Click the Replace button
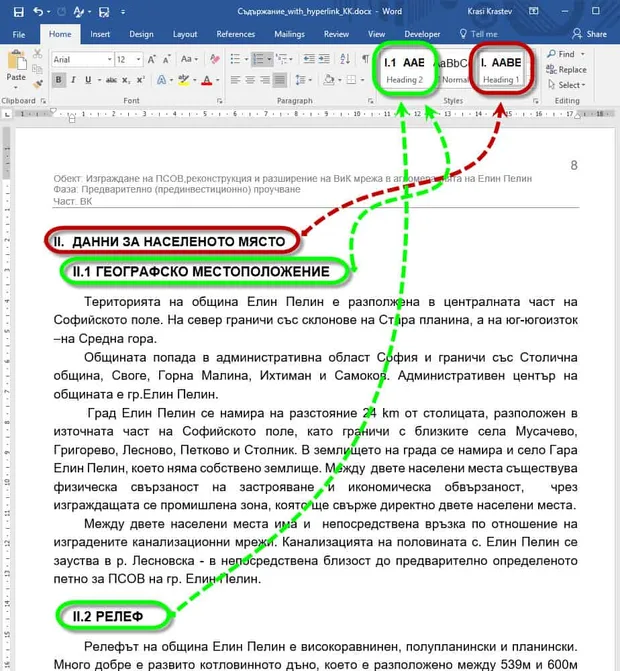620x671 pixels. [566, 70]
